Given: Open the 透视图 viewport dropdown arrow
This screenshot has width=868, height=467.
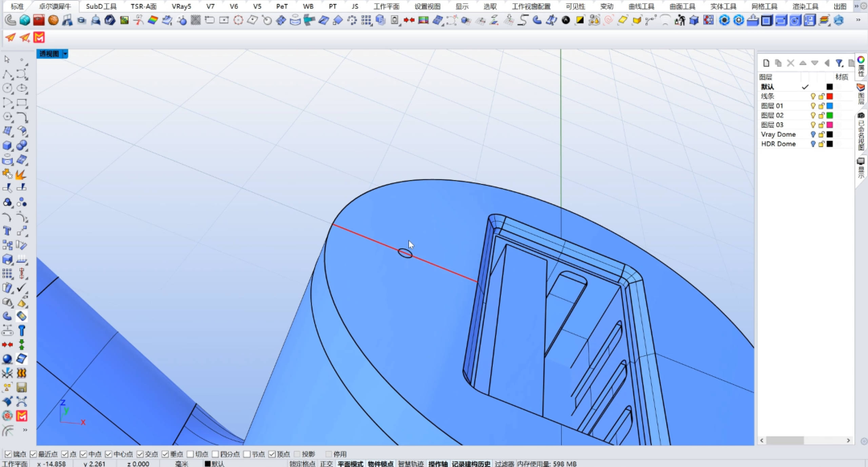Looking at the screenshot, I should (x=64, y=54).
